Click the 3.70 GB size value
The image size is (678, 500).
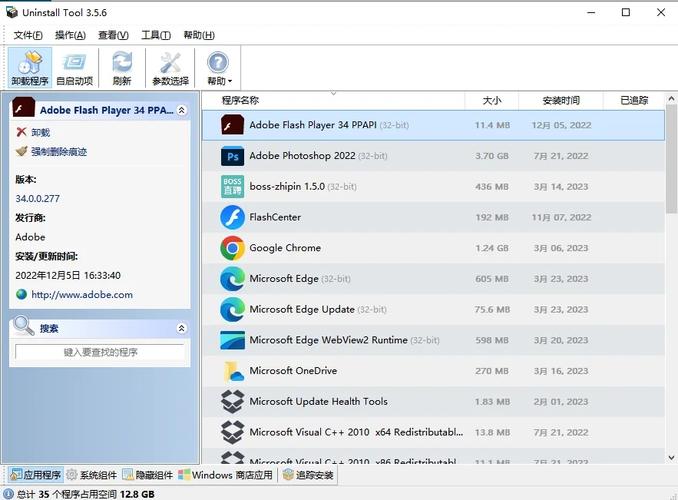click(492, 156)
